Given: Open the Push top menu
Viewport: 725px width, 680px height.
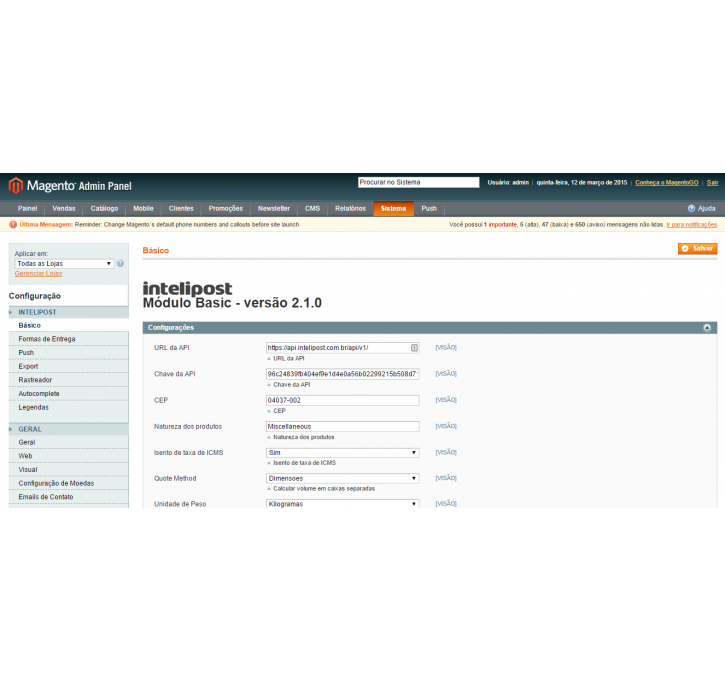Looking at the screenshot, I should point(429,208).
